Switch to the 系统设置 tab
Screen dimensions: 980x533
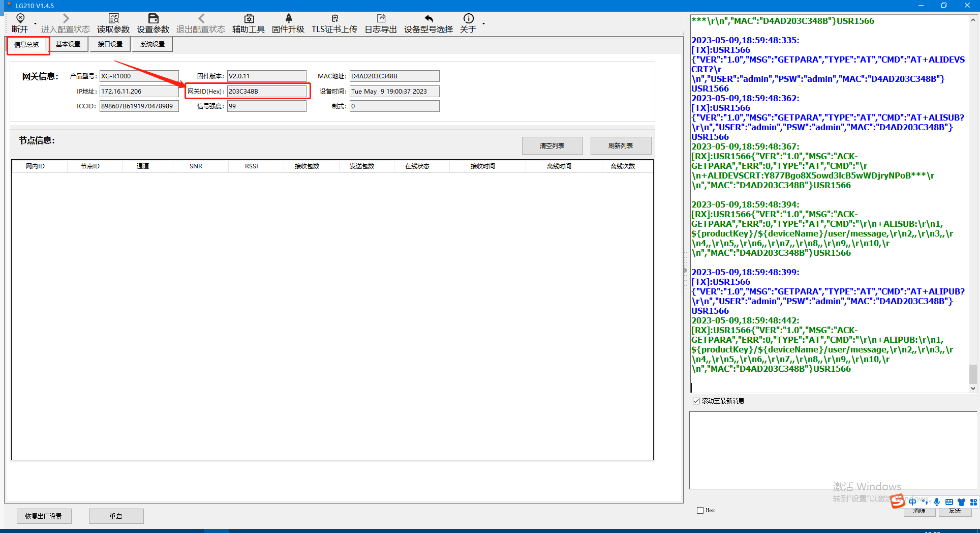[x=152, y=44]
